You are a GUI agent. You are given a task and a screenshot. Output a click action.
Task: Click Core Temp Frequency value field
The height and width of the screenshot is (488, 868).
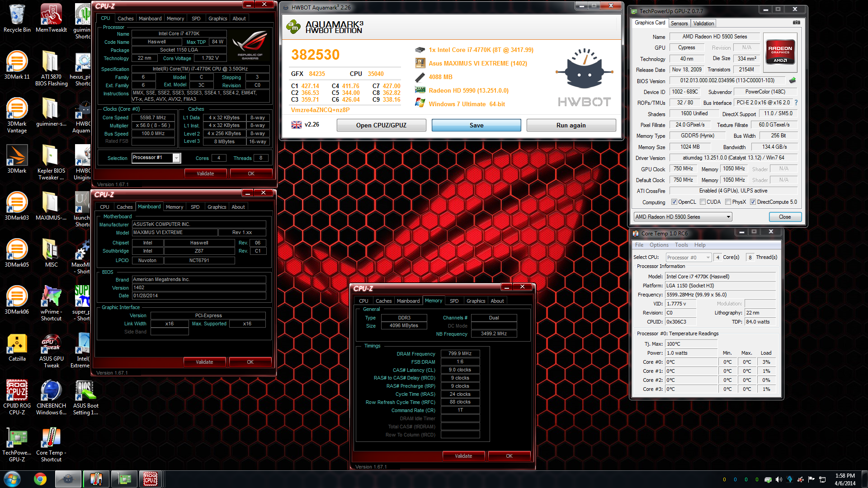[x=720, y=295]
